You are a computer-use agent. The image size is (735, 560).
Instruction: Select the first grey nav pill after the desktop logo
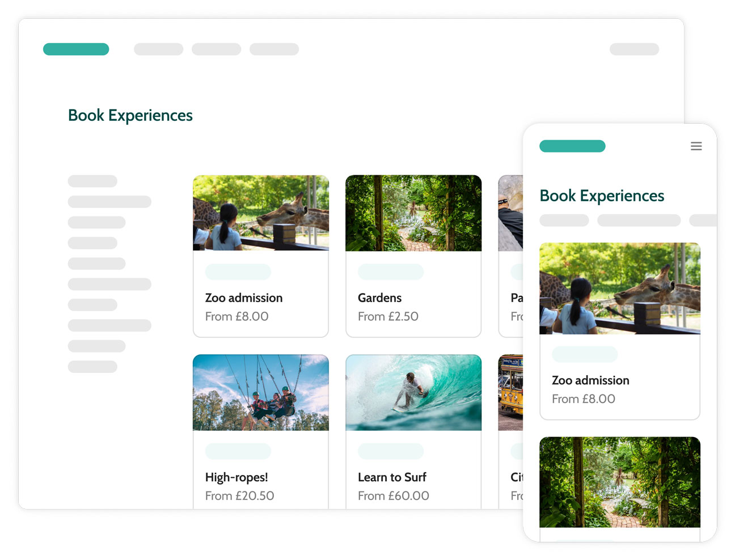coord(158,49)
